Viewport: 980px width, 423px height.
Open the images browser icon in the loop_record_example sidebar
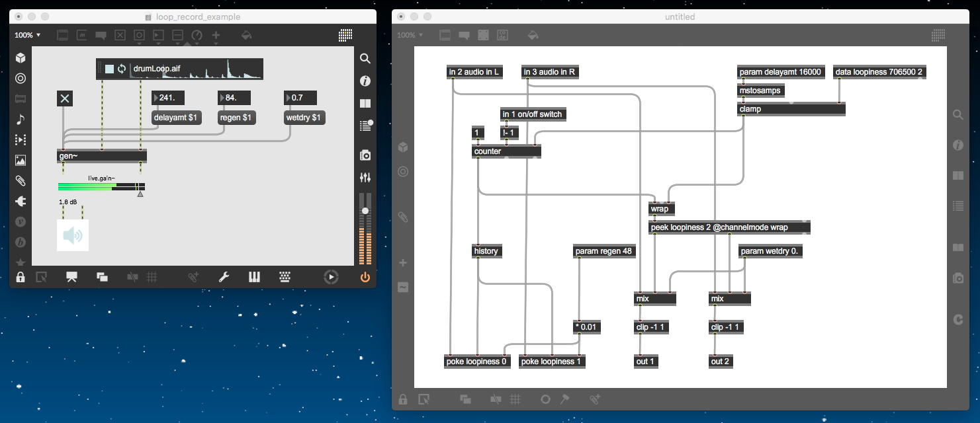pyautogui.click(x=21, y=161)
